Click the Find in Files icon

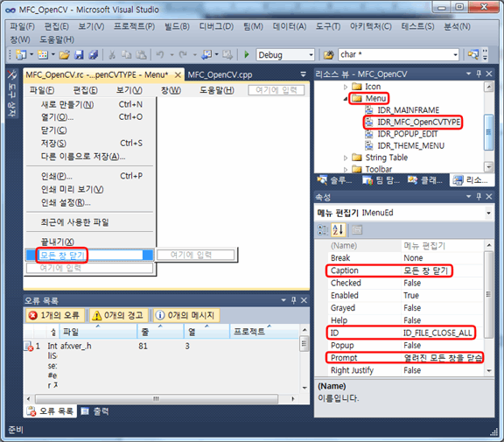(328, 55)
